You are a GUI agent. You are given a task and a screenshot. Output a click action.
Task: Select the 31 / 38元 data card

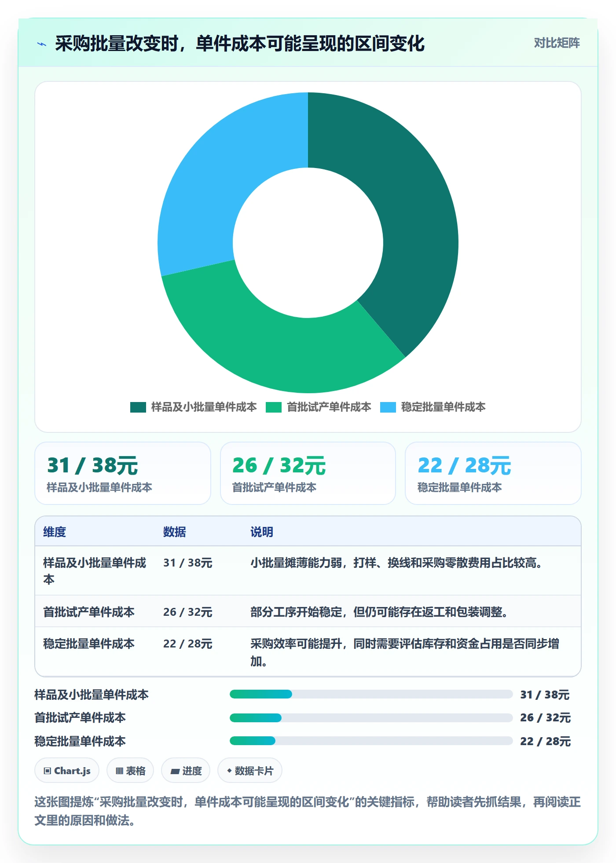point(123,473)
